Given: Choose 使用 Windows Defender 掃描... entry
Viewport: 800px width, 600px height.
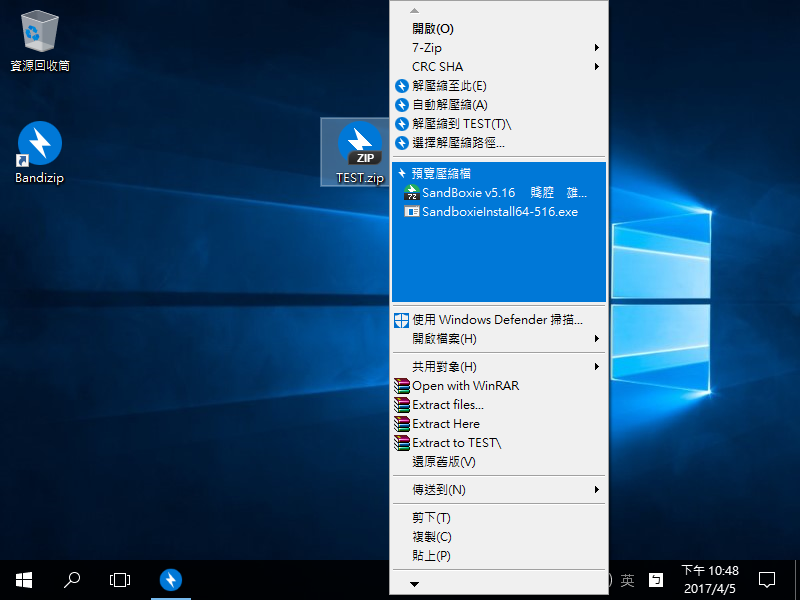Looking at the screenshot, I should click(499, 320).
